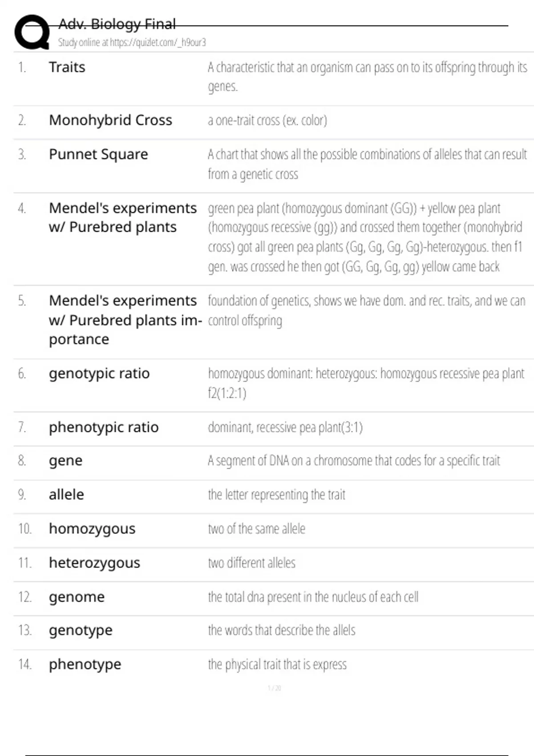This screenshot has width=534, height=756.
Task: Select the Monohybrid Cross term
Action: click(x=110, y=120)
